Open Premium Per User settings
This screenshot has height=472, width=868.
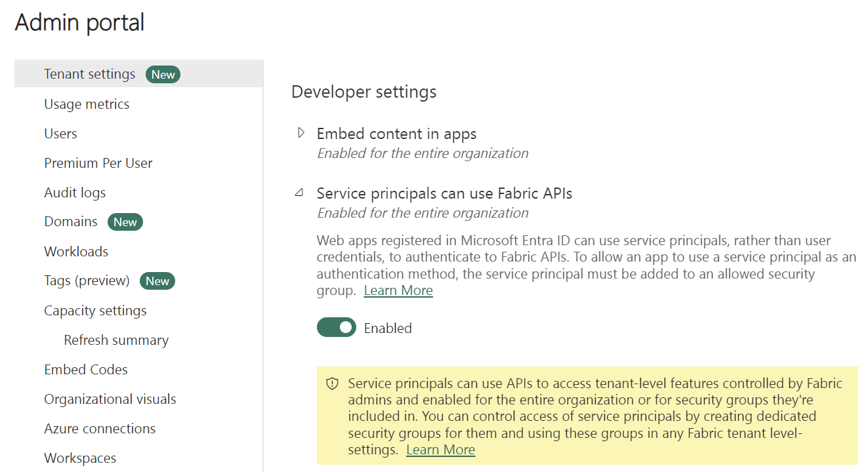coord(98,163)
